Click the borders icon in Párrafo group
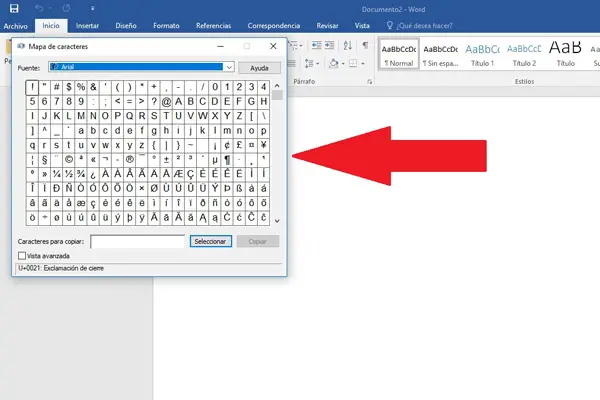This screenshot has height=400, width=600. coord(353,63)
